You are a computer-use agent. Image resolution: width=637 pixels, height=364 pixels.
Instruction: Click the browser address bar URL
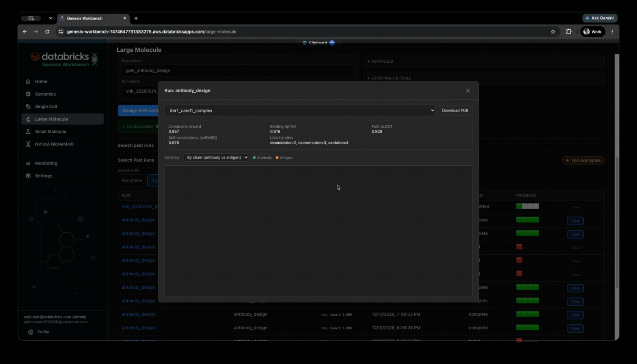point(151,32)
